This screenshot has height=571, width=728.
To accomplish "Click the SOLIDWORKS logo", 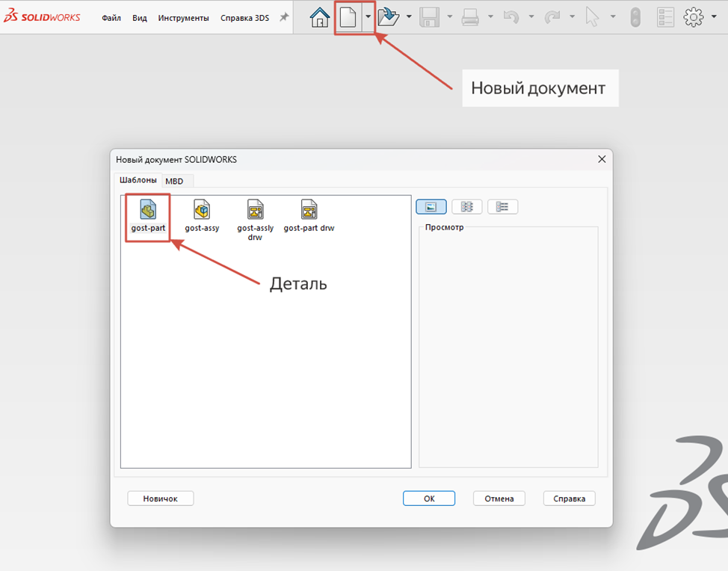I will [42, 16].
